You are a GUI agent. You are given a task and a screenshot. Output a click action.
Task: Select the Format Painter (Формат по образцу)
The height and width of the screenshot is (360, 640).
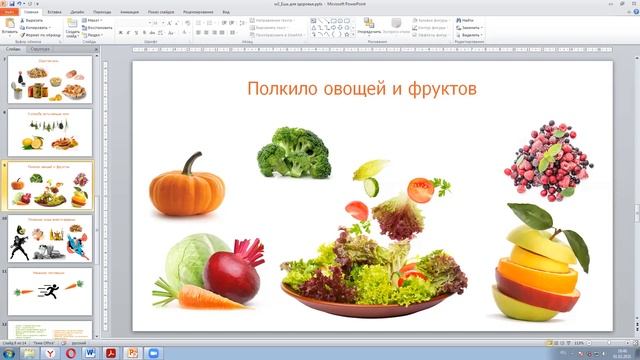click(40, 35)
